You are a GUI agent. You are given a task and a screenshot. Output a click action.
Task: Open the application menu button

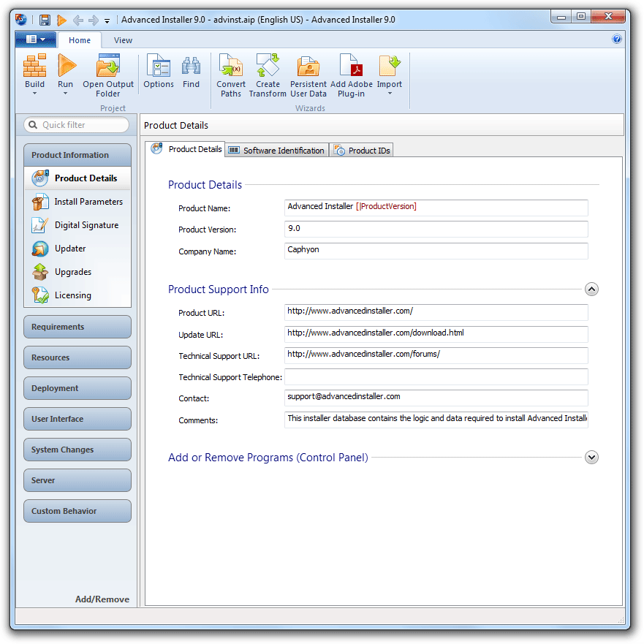36,39
